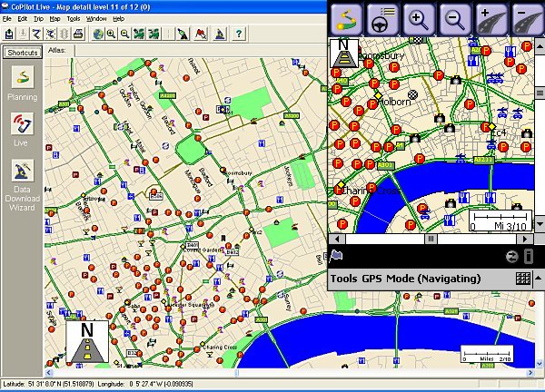Click the route planning button in Pocket PC panel

tap(346, 19)
